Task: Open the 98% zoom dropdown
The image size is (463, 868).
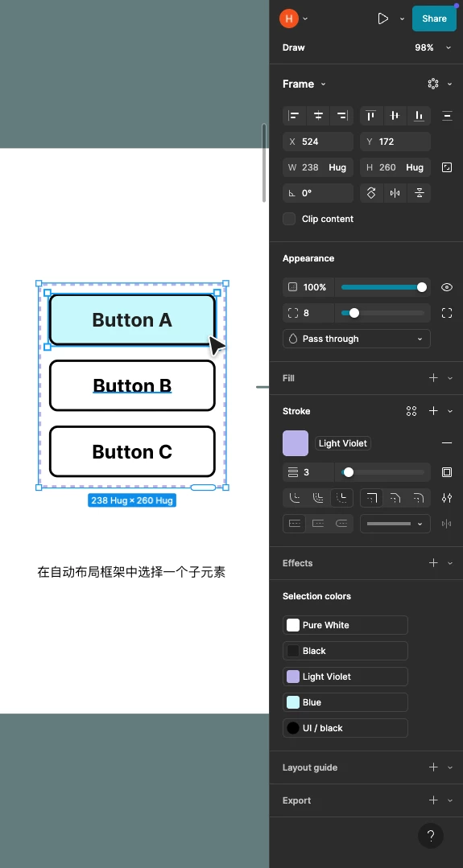Action: [x=432, y=47]
